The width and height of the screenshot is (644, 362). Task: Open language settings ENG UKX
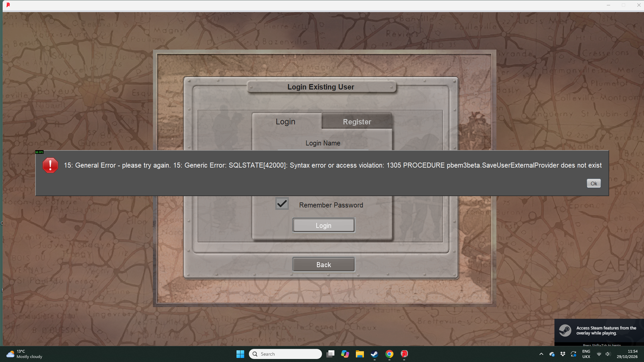tap(586, 354)
